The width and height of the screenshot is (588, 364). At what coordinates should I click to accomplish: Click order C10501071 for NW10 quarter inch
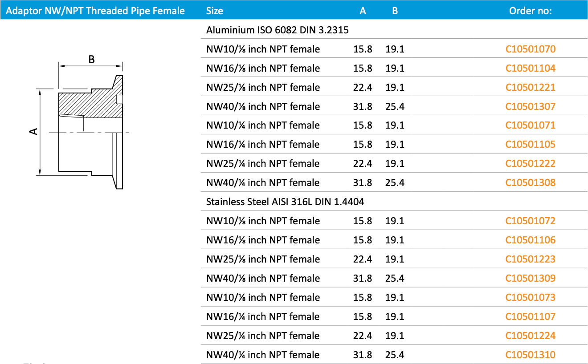pos(530,125)
